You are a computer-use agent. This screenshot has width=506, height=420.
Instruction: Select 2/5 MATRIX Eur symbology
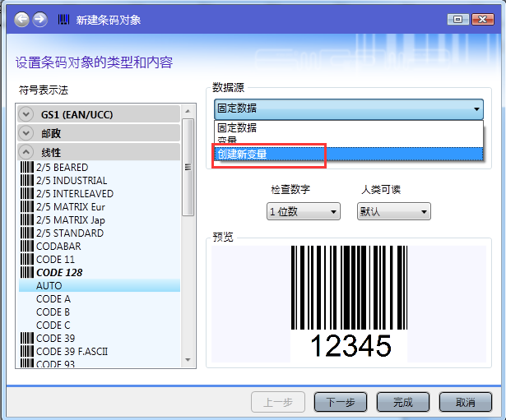[71, 206]
